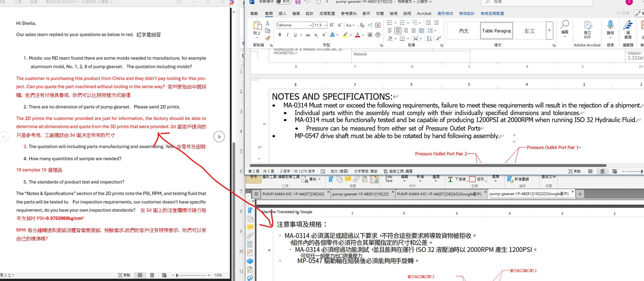Click the next page arrow in left document
The height and width of the screenshot is (281, 644).
point(219,136)
